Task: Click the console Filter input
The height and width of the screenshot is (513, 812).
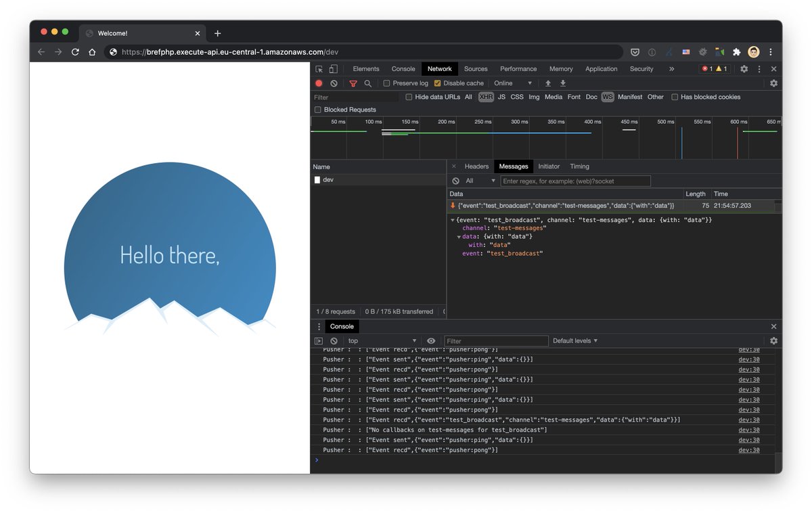Action: tap(496, 341)
